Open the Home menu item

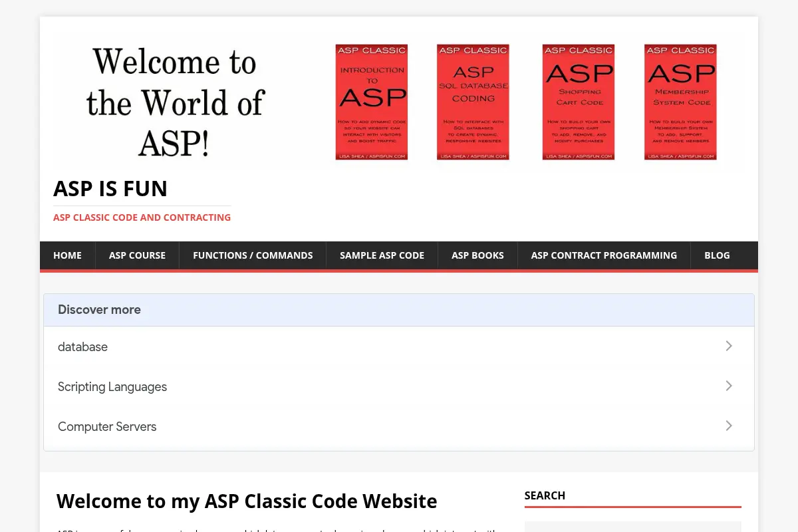[68, 255]
